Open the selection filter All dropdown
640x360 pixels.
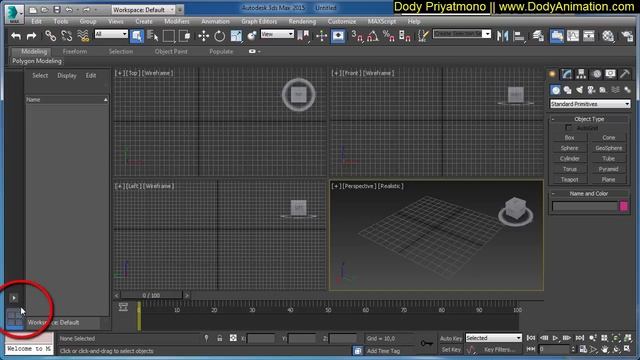click(111, 34)
